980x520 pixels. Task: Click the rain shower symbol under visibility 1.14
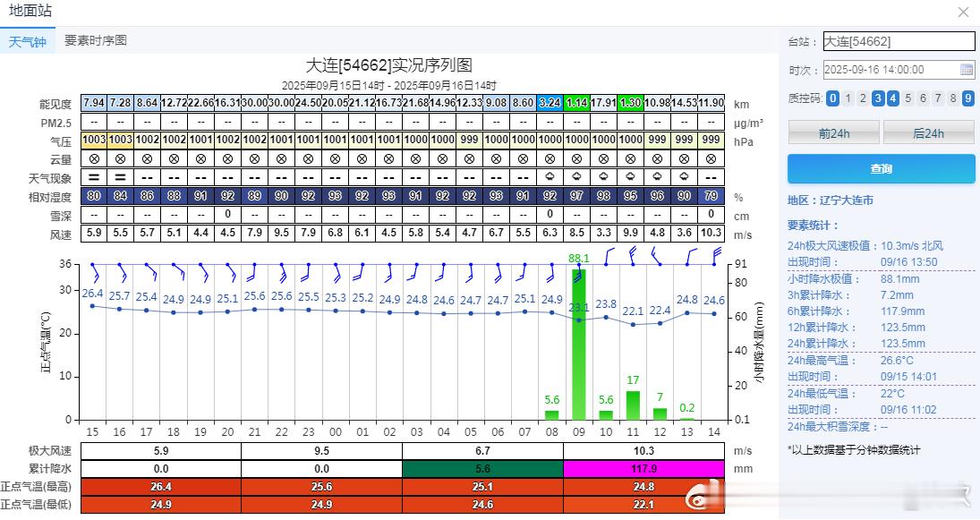click(577, 177)
